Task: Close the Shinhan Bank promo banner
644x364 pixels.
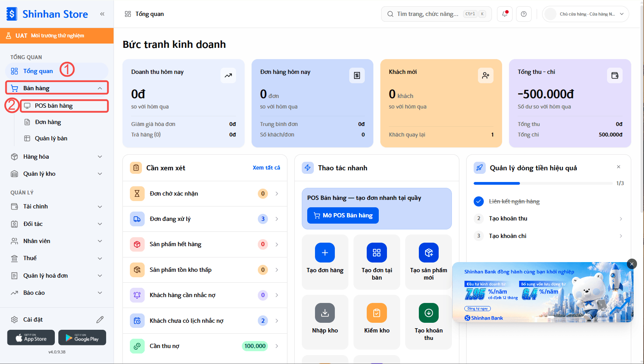Action: [632, 264]
